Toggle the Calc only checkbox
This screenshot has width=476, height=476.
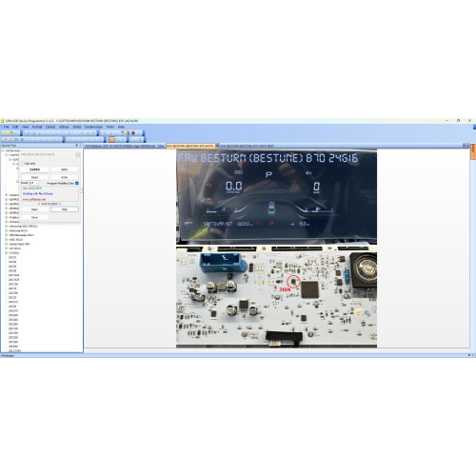point(23,164)
